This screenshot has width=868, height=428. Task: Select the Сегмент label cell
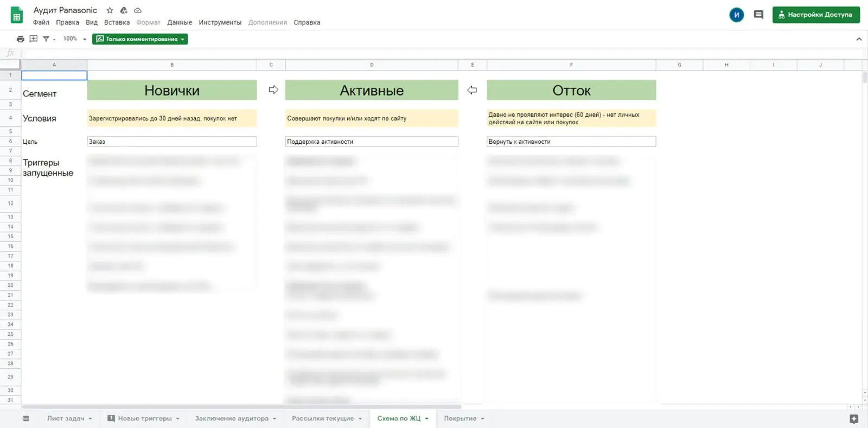54,90
